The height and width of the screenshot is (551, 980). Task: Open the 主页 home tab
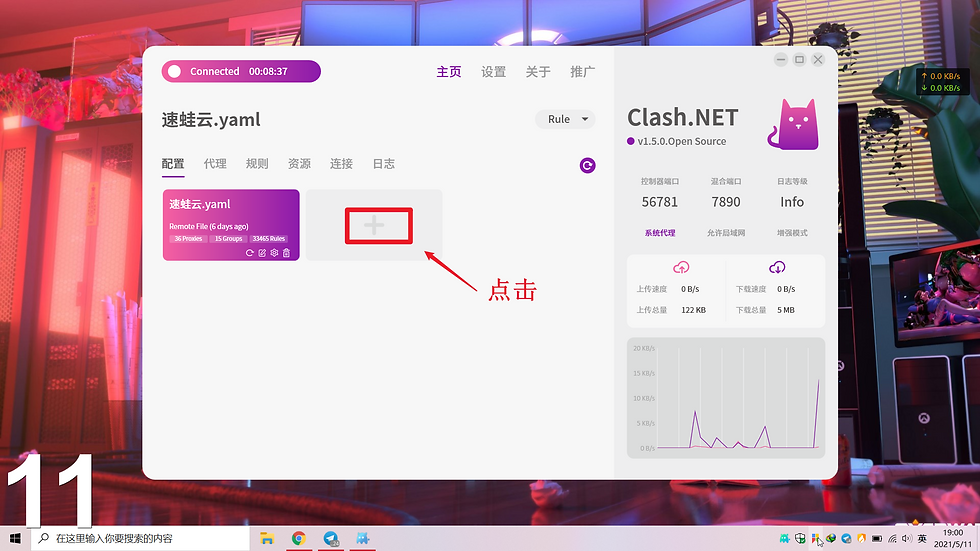click(x=449, y=72)
